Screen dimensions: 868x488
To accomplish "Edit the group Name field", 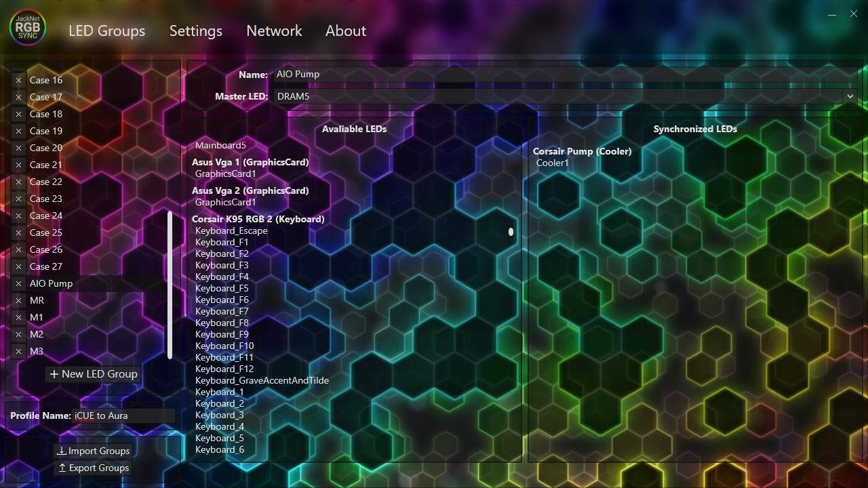I will (x=566, y=75).
